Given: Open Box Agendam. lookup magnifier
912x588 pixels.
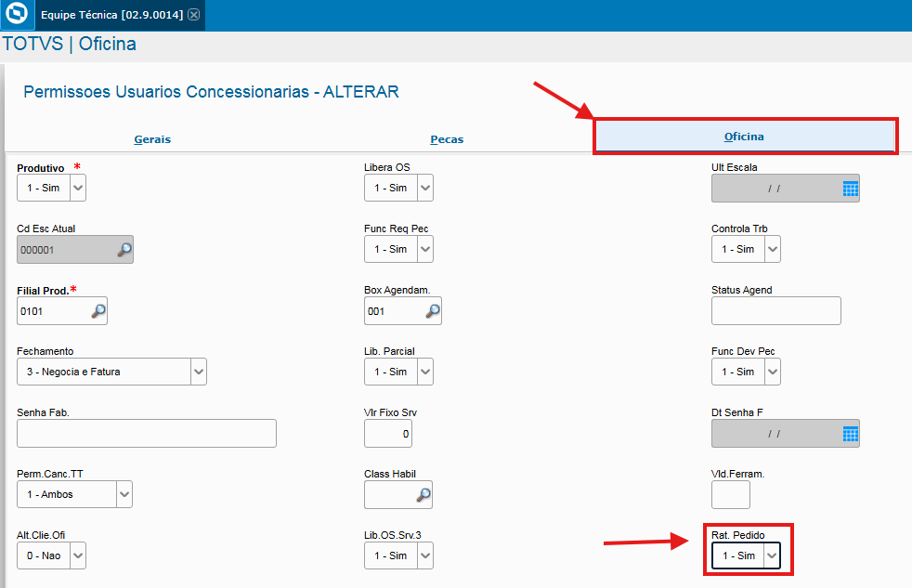Looking at the screenshot, I should pos(432,311).
